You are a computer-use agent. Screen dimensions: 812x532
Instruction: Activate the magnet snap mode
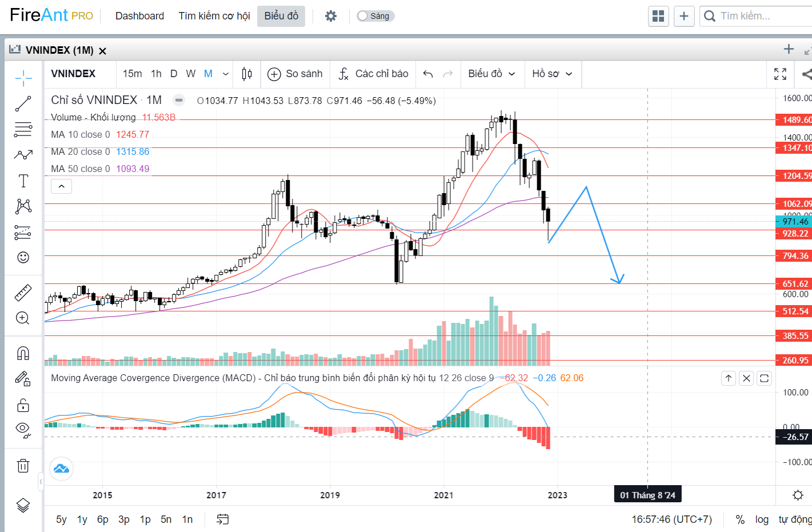click(23, 353)
